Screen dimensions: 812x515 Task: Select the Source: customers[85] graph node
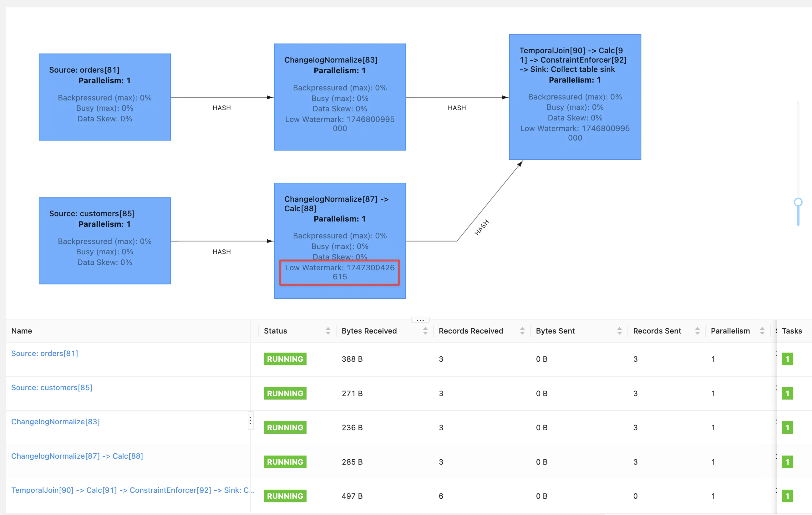[104, 241]
